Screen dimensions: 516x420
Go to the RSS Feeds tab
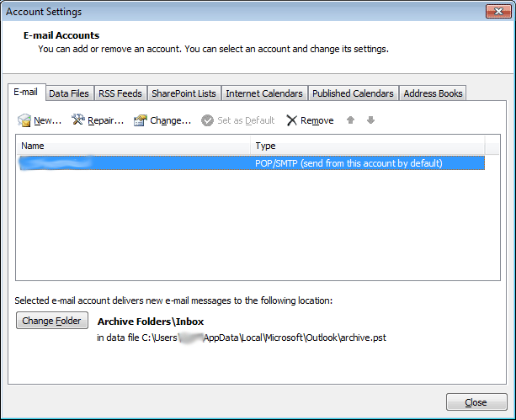(122, 93)
